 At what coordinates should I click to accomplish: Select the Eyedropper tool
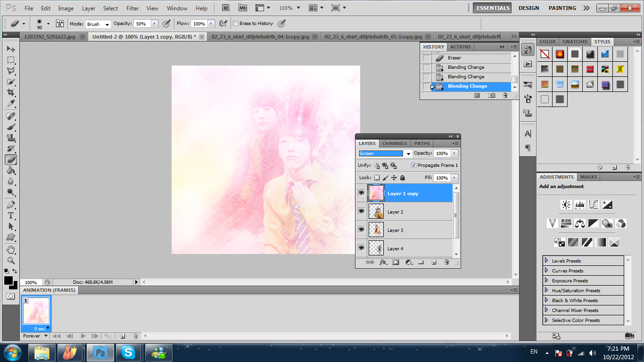11,104
